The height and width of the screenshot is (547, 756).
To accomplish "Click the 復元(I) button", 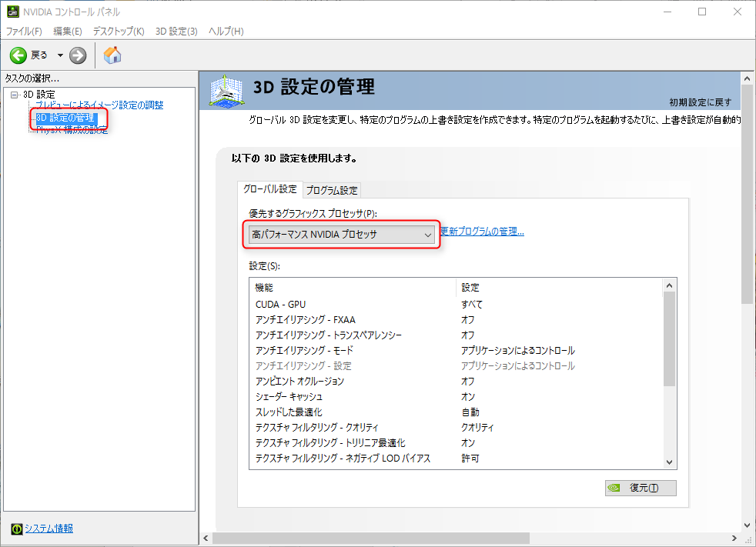I will (641, 488).
